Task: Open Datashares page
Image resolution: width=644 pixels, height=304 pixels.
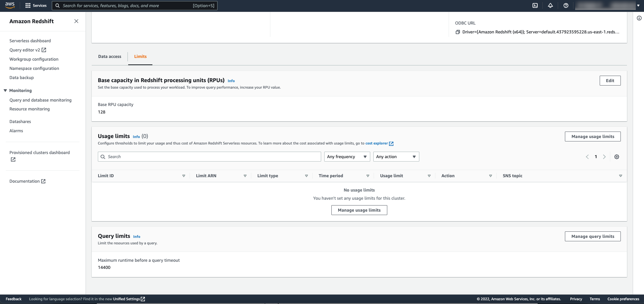Action: click(x=20, y=122)
